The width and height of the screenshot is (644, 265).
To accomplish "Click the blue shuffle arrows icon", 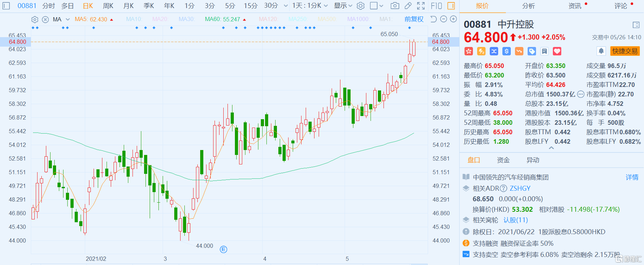I will [x=494, y=51].
